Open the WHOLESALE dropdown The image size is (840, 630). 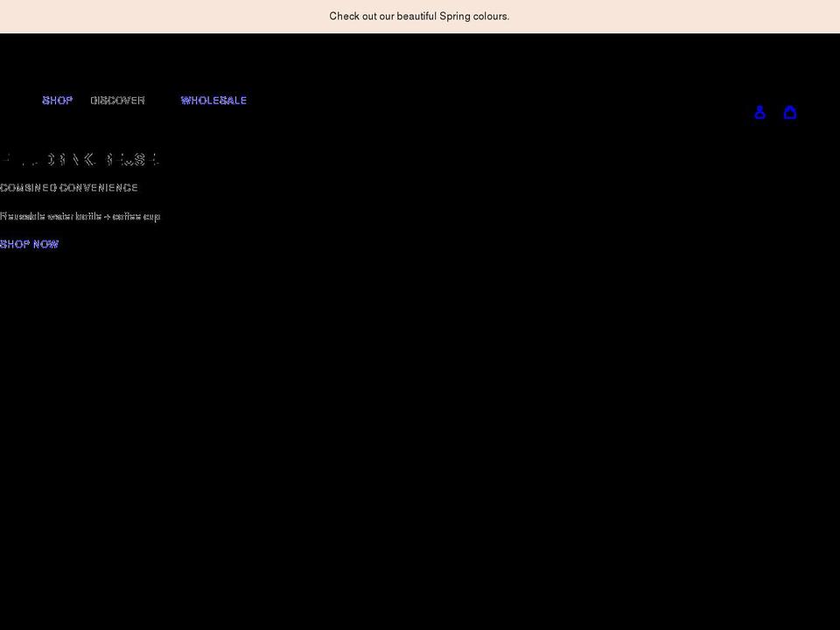click(x=213, y=100)
